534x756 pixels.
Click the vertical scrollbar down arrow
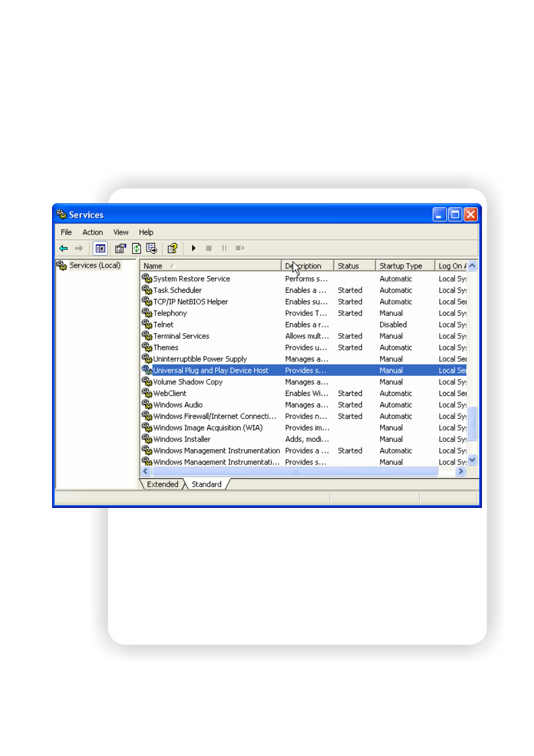(472, 460)
